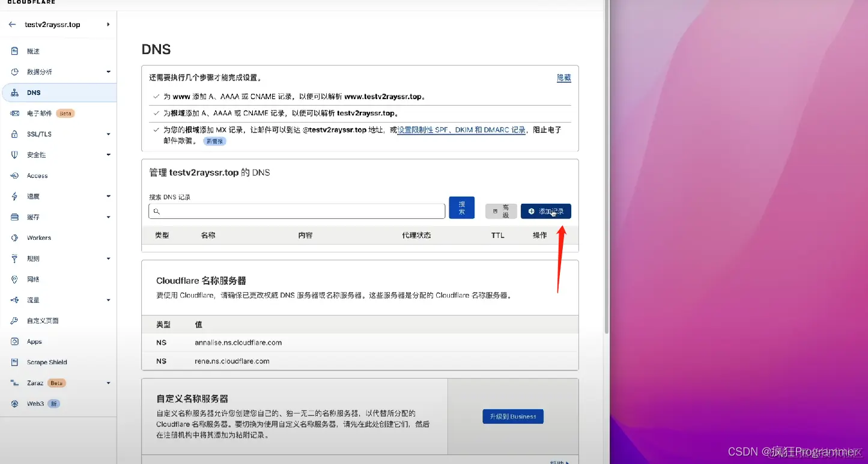Click the SSL/TLS padlock icon
This screenshot has width=868, height=464.
coord(14,133)
